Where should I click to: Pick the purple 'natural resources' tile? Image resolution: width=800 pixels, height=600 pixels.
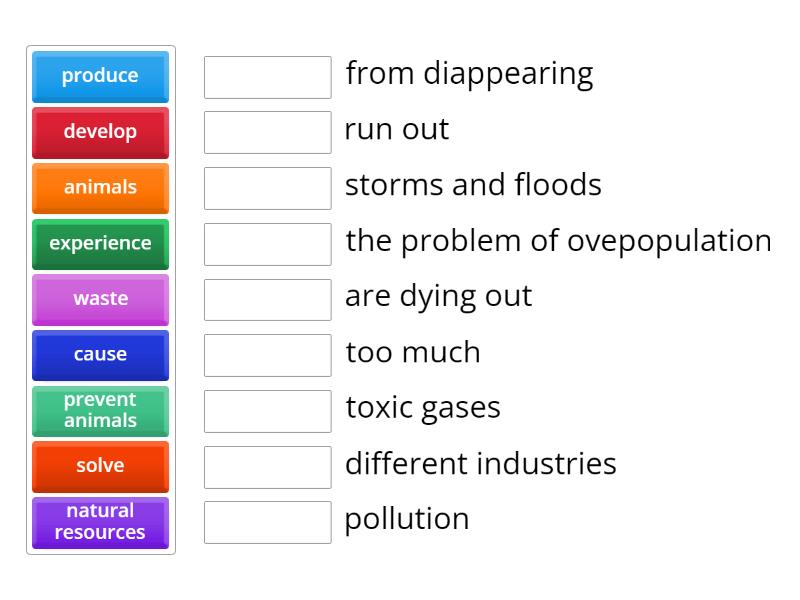coord(100,522)
